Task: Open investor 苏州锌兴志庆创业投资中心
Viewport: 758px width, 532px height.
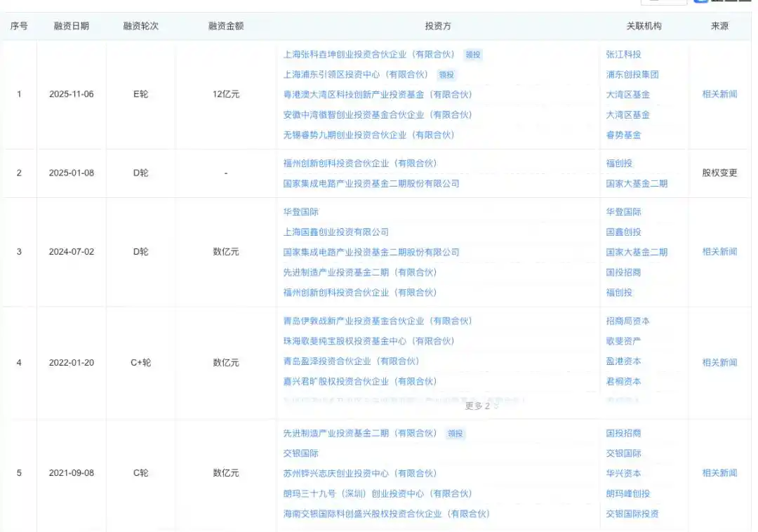Action: point(360,474)
